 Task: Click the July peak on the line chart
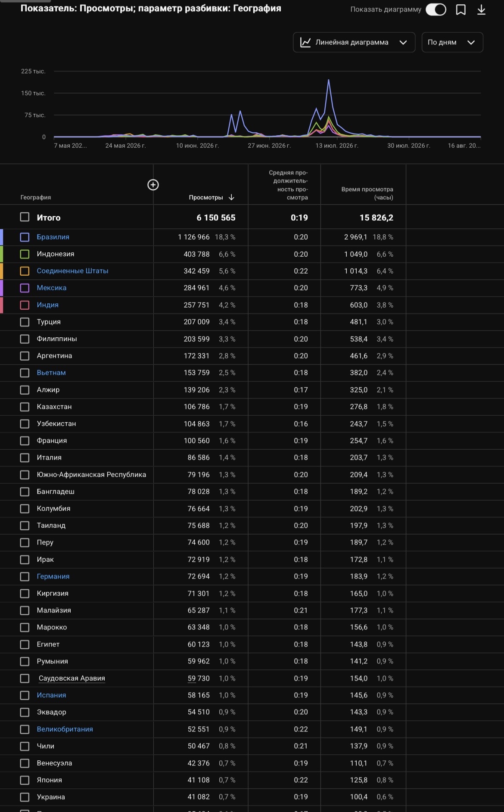[x=329, y=81]
